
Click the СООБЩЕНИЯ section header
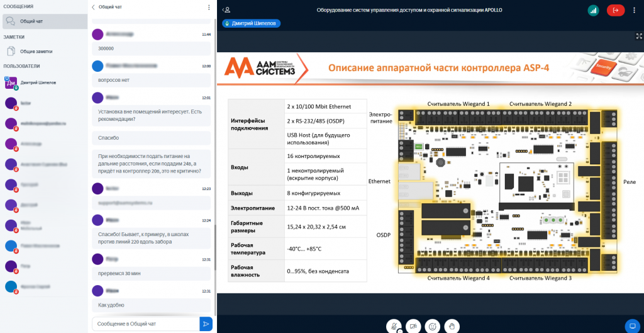click(18, 7)
